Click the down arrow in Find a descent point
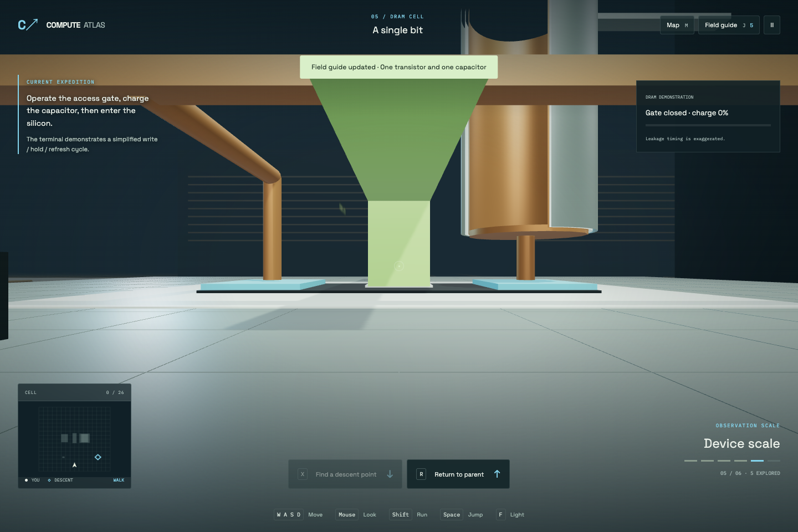Viewport: 798px width, 532px height. (390, 474)
